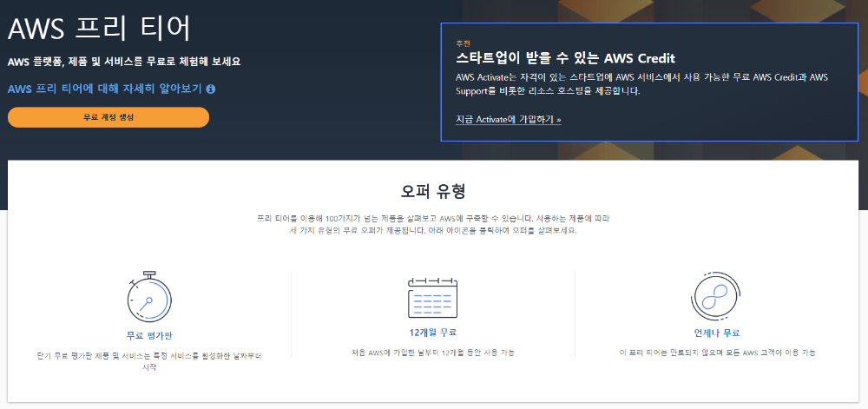This screenshot has width=868, height=409.
Task: Click the 스타트업이 받을 수 있는 AWS Credit heading
Action: coord(565,58)
